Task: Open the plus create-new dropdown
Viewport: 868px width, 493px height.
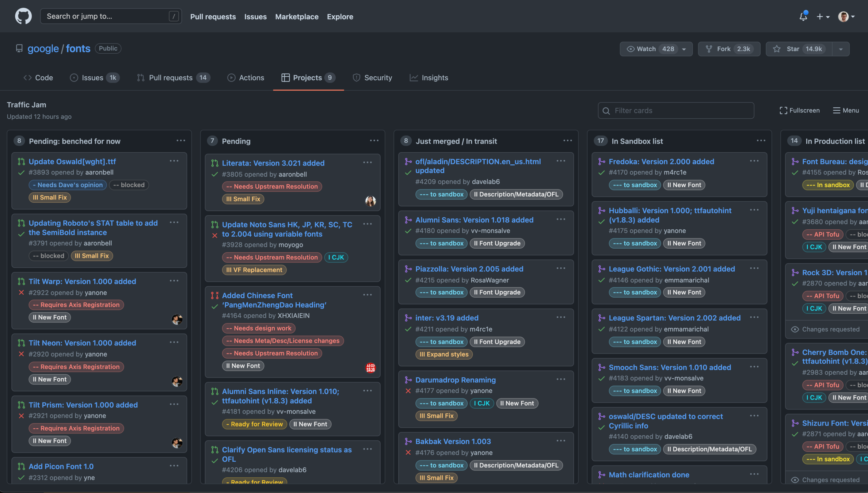Action: coord(823,16)
